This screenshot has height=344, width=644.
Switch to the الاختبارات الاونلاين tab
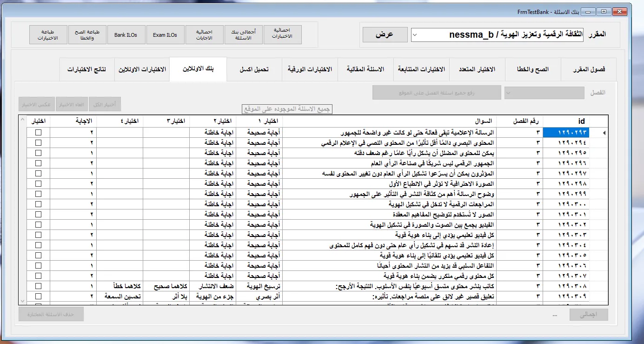(x=142, y=69)
